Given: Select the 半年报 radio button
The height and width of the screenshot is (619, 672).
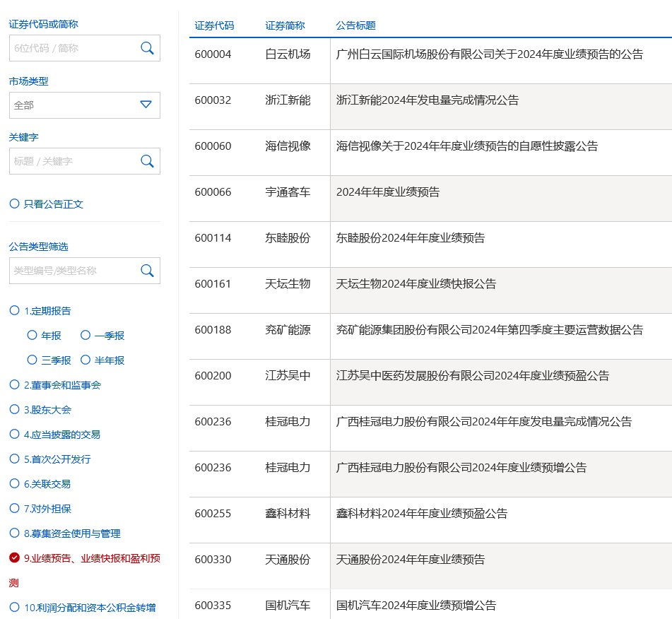Looking at the screenshot, I should click(86, 360).
